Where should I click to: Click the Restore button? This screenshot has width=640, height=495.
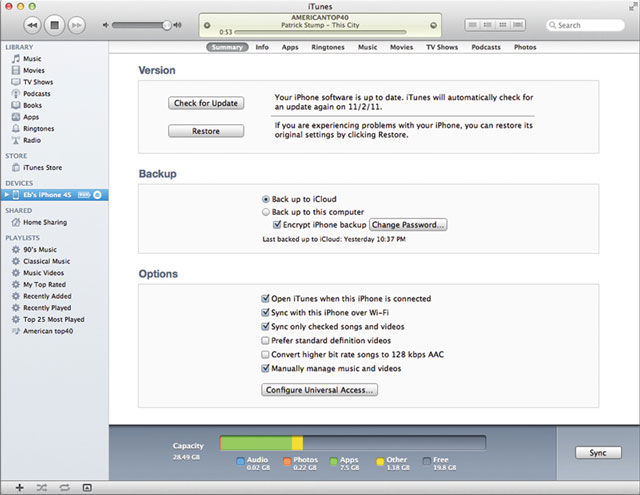click(x=206, y=131)
